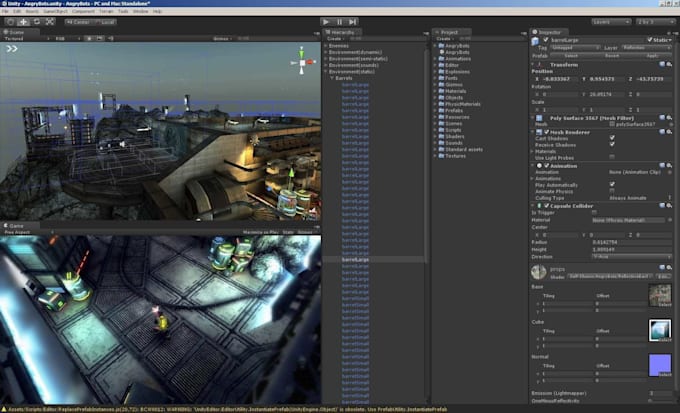This screenshot has width=680, height=413.
Task: Select the Move tool in the toolbar
Action: (23, 21)
